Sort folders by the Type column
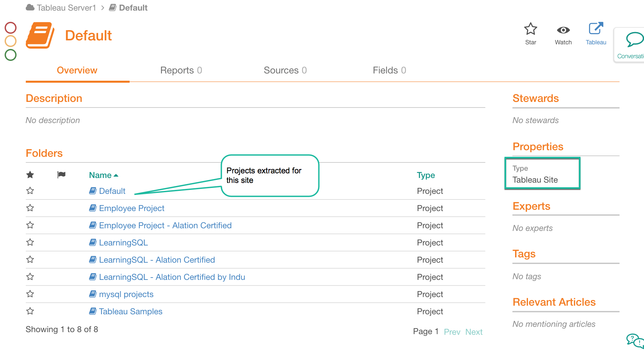 click(x=426, y=175)
